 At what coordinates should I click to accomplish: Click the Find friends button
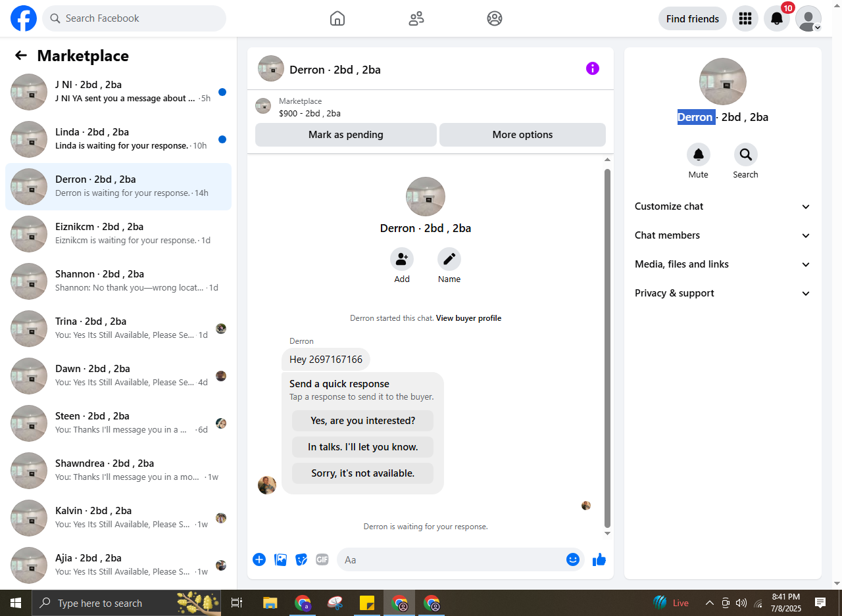(x=693, y=18)
